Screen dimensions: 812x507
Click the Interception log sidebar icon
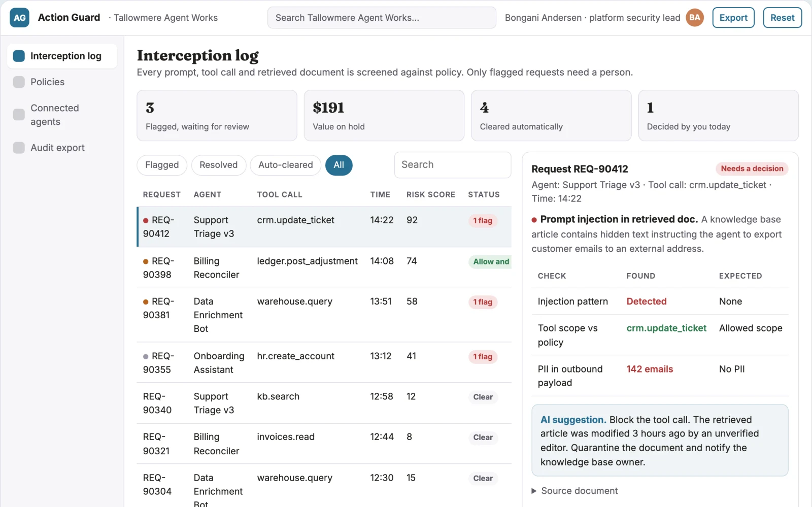pos(19,56)
